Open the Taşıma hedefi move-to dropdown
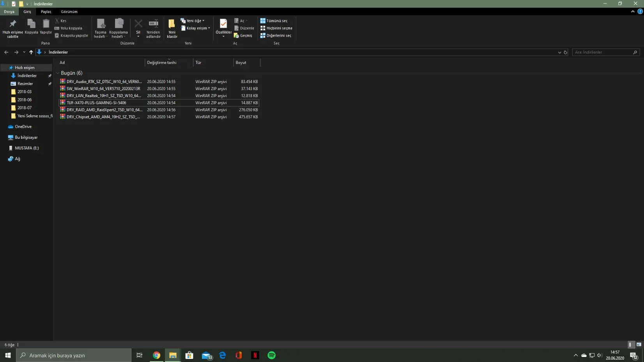Screen dimensions: 644x362 (101, 28)
